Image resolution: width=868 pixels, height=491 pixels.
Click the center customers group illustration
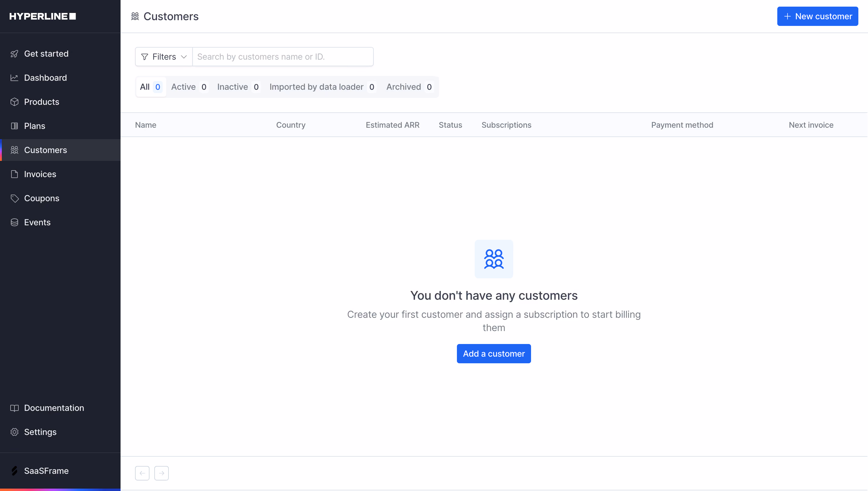click(494, 259)
